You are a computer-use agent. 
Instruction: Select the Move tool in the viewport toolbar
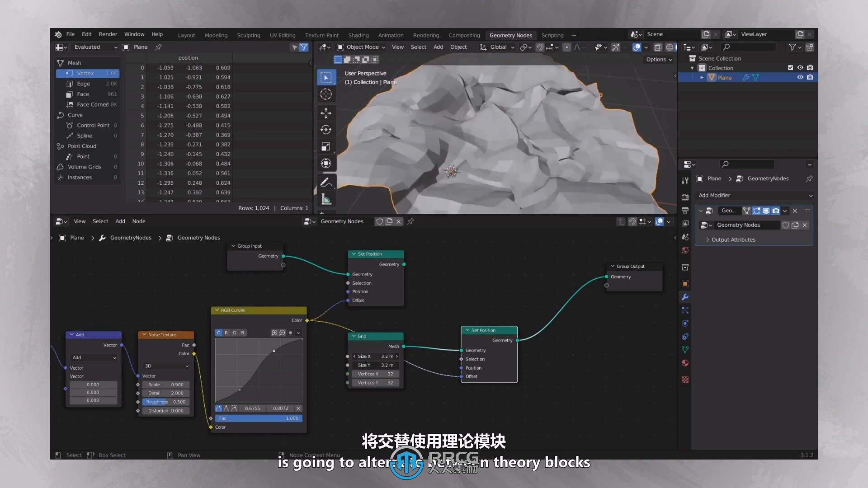(326, 113)
